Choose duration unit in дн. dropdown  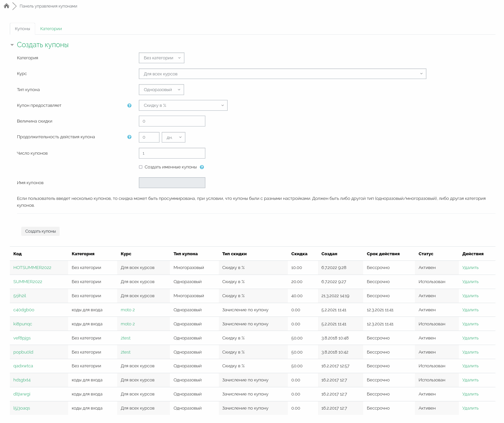173,137
